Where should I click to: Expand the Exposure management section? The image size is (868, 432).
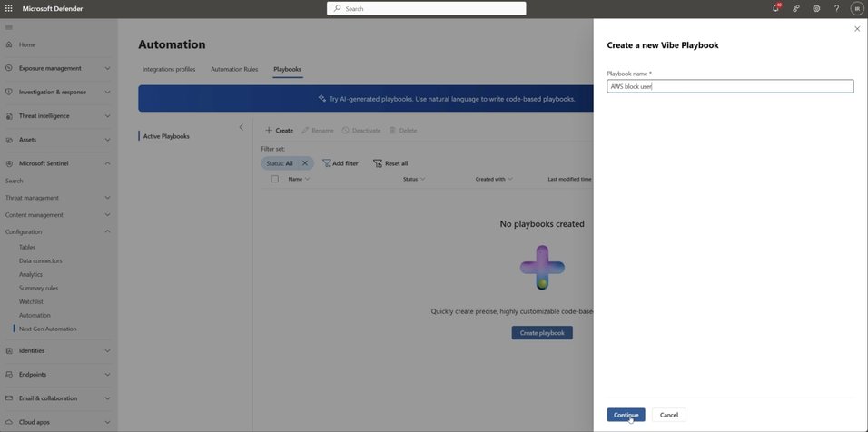107,68
